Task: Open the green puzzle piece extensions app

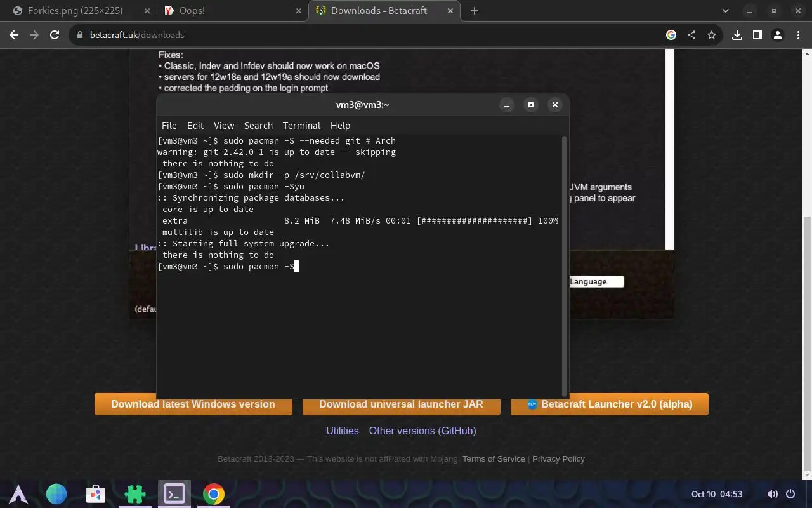Action: pos(135,493)
